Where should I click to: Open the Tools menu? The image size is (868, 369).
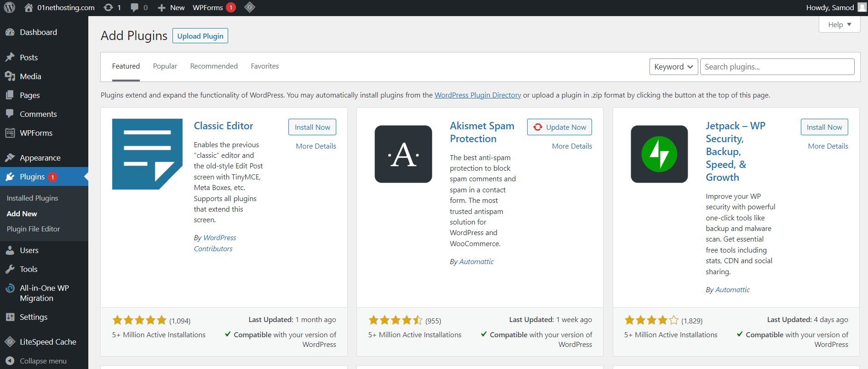tap(44, 269)
